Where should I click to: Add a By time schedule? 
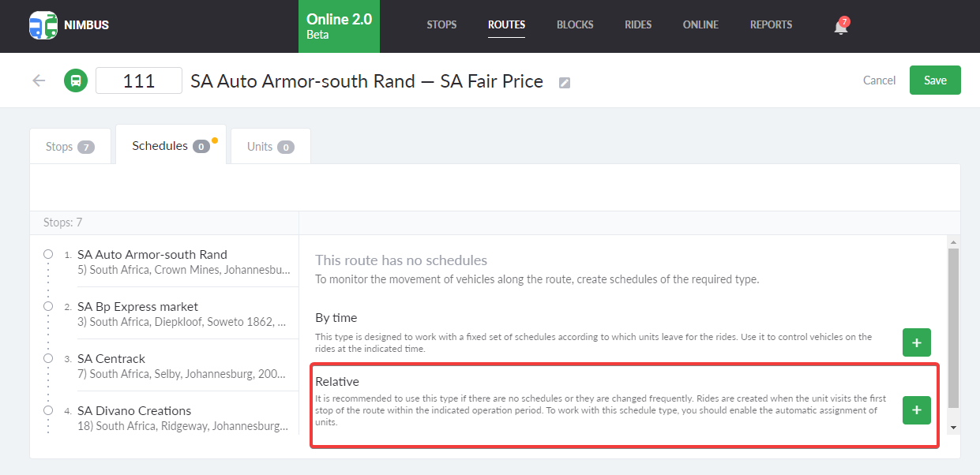[x=916, y=342]
